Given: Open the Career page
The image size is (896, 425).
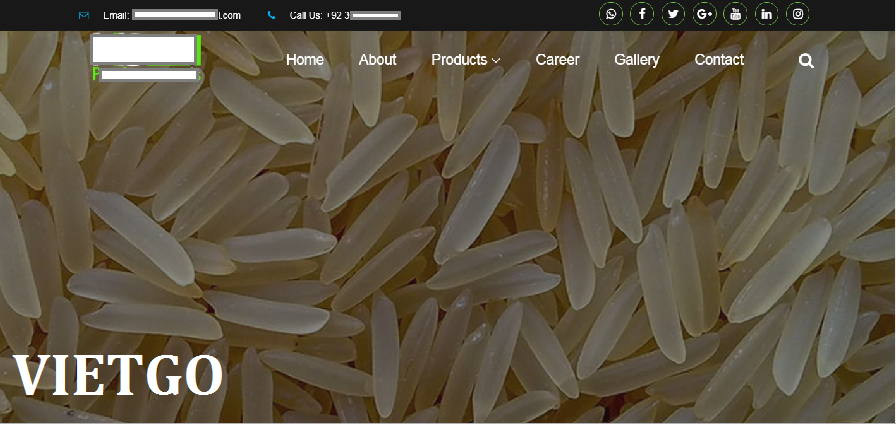Looking at the screenshot, I should coord(557,60).
